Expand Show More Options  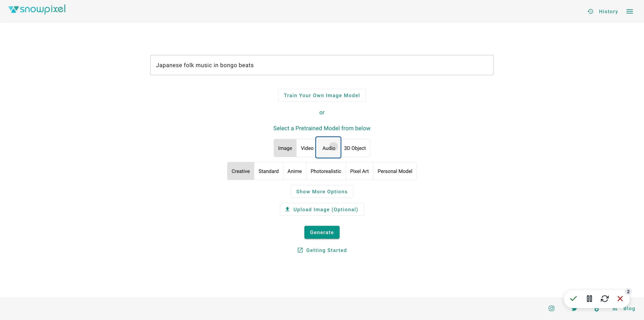(322, 192)
